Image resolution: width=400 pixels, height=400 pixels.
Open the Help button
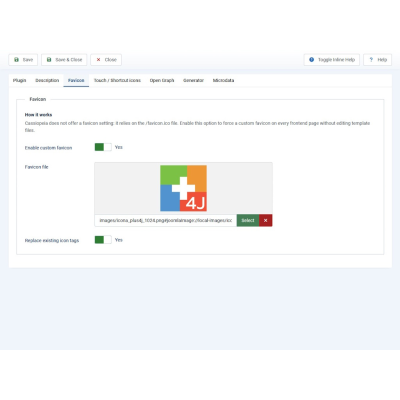click(x=377, y=60)
